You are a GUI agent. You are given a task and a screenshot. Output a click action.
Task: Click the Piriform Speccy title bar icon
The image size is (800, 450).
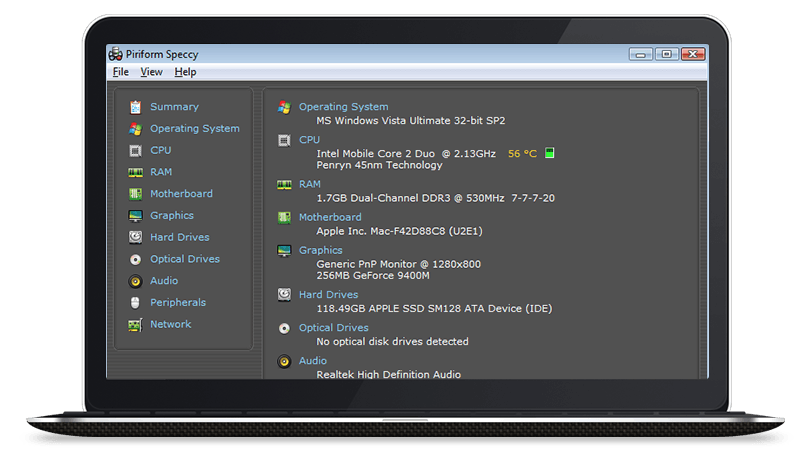click(116, 54)
